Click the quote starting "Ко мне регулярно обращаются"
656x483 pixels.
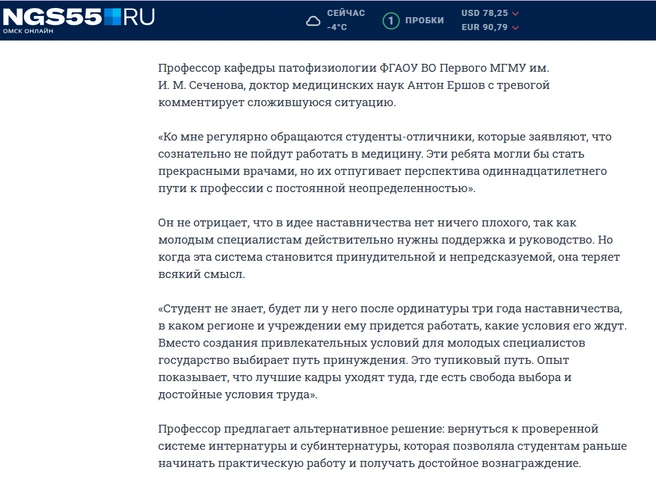click(384, 162)
